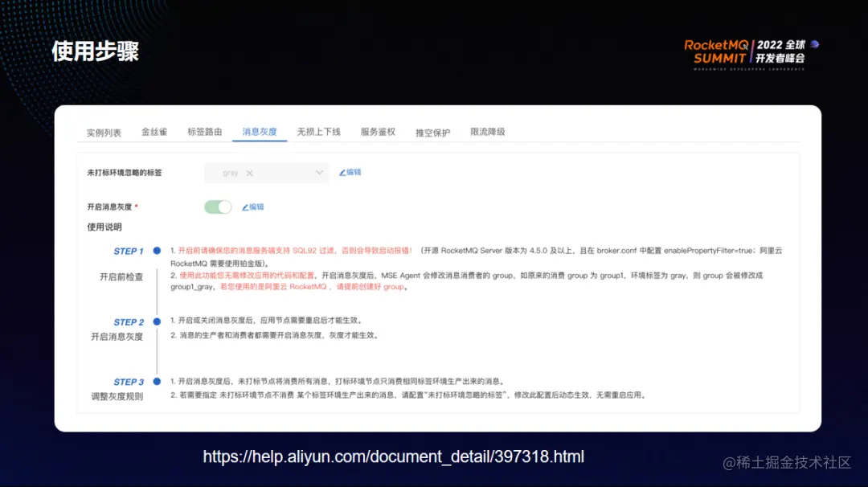
Task: Disable the 开启消息灰度 toggle switch
Action: [x=217, y=207]
